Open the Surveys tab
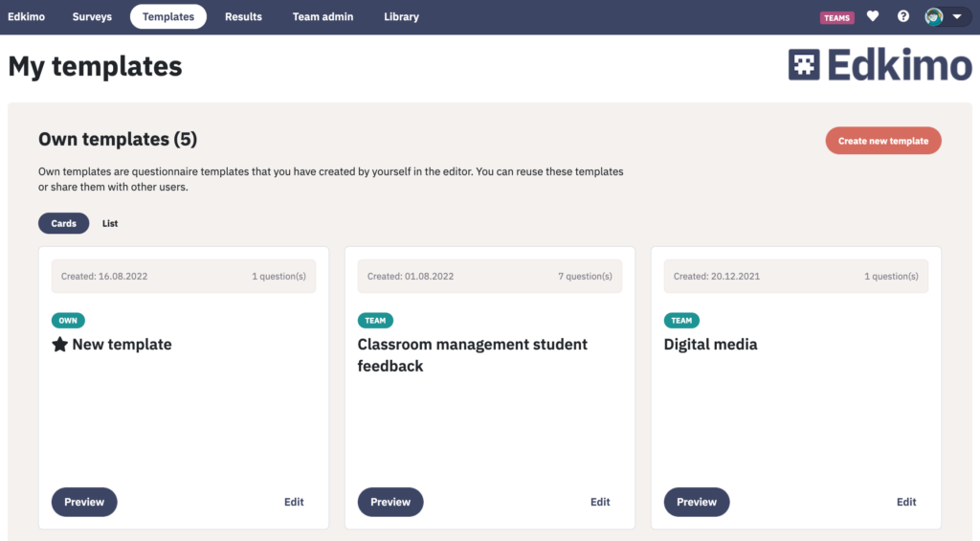The image size is (980, 541). 92,17
